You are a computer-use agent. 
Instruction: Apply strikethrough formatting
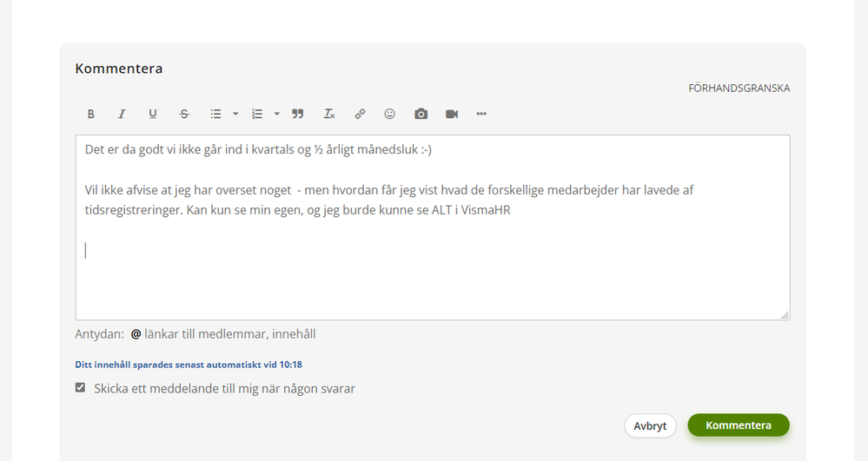click(x=184, y=114)
